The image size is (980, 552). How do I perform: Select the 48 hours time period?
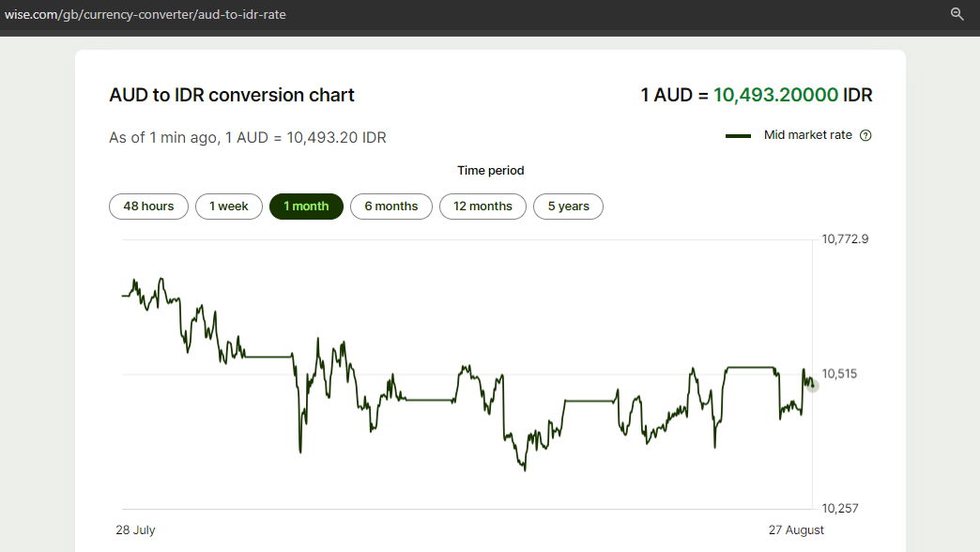[x=148, y=207]
